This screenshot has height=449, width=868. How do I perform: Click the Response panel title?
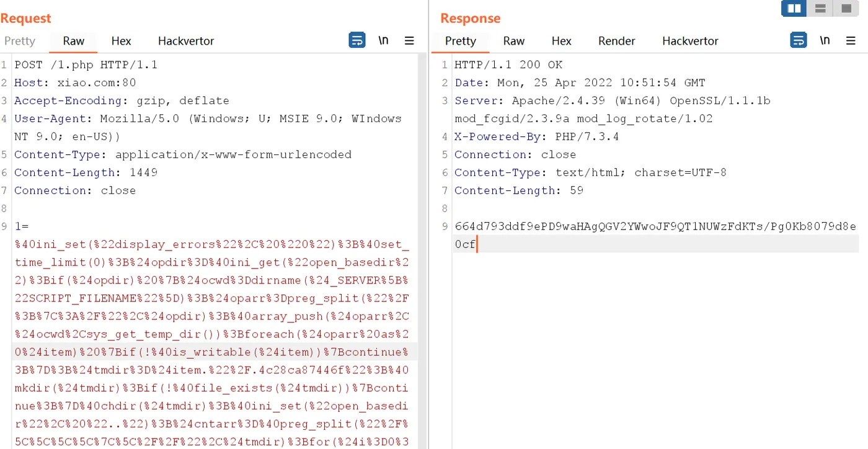pos(470,19)
